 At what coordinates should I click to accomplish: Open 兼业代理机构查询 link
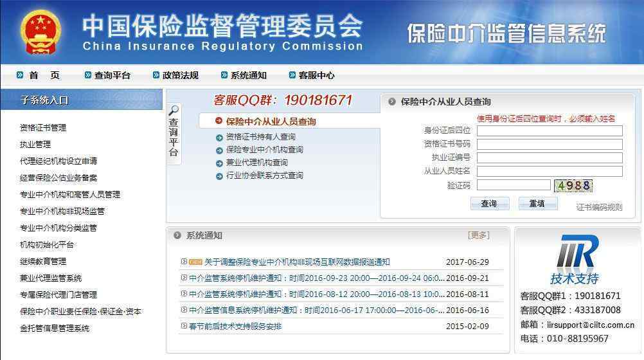coord(257,163)
